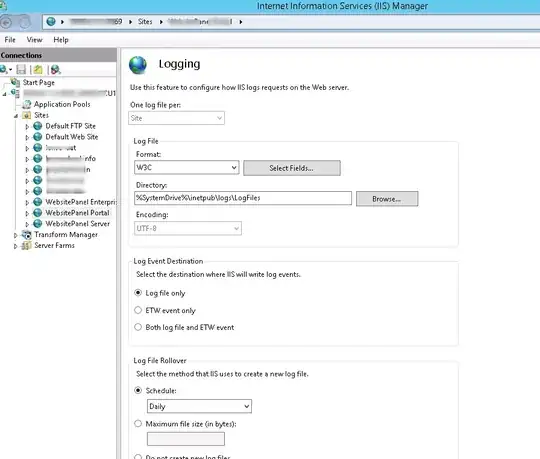This screenshot has width=540, height=459.
Task: Click the server node icon in tree
Action: [15, 93]
